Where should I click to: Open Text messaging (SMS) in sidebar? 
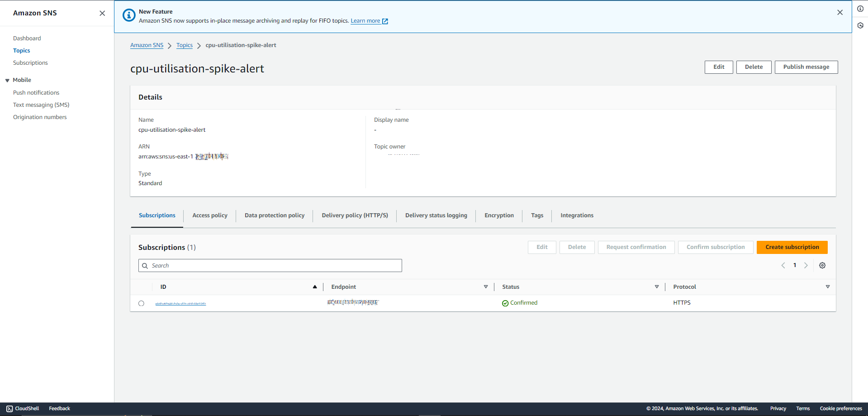41,105
